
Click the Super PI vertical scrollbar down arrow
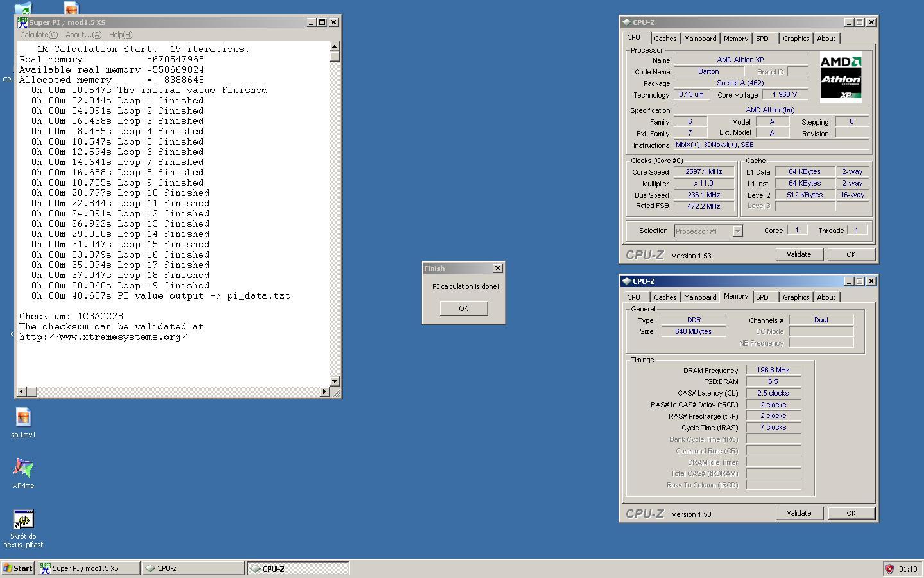[x=334, y=381]
